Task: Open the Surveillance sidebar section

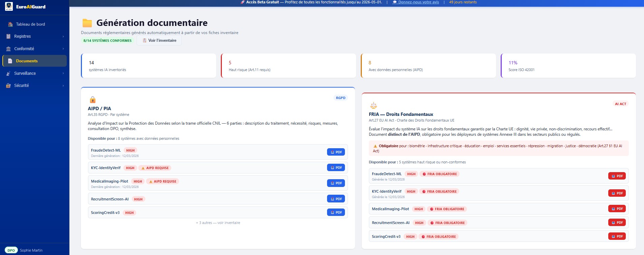Action: (x=34, y=73)
